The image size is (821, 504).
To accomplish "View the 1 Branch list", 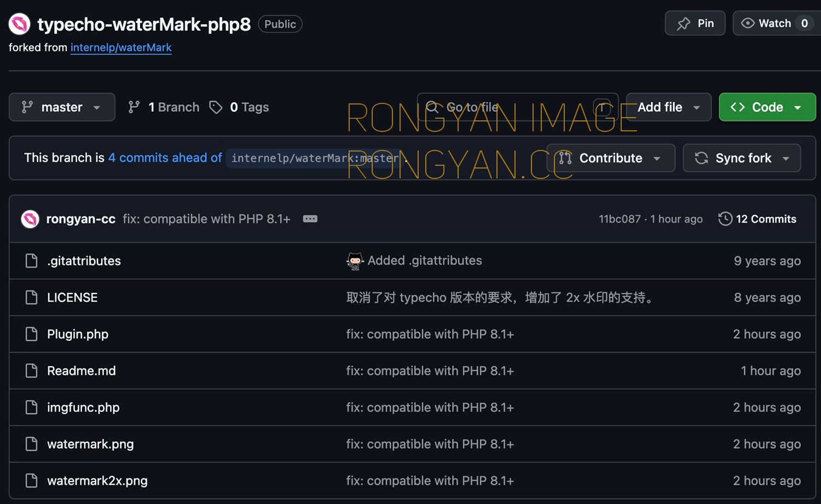I will [x=164, y=107].
